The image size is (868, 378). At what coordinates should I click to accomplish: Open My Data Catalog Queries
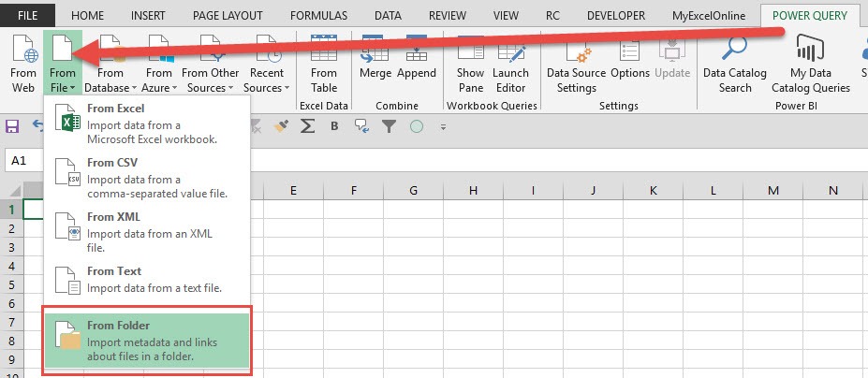tap(811, 63)
